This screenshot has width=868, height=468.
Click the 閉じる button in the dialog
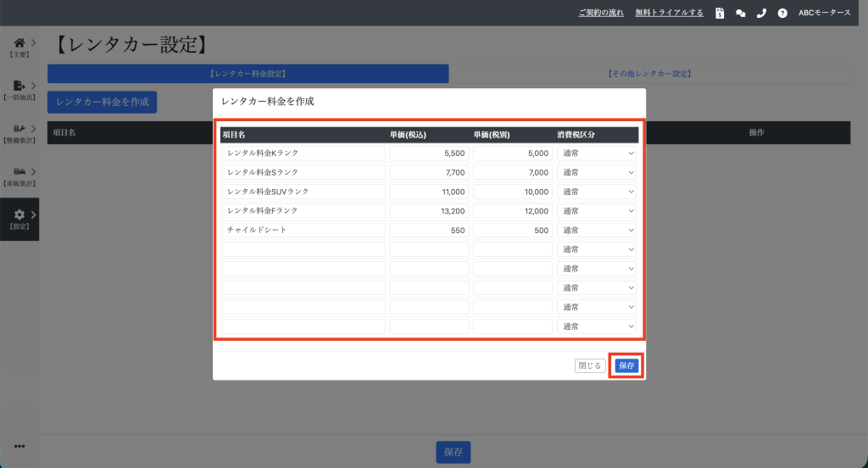pos(589,365)
